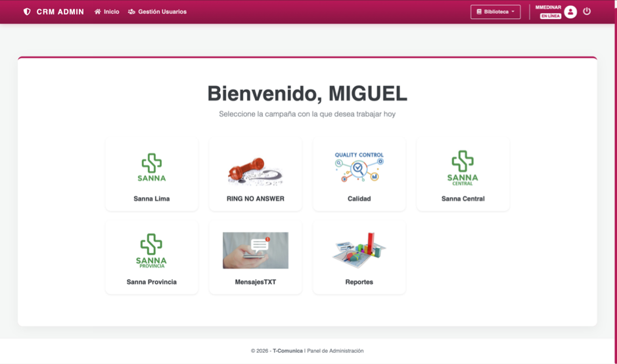Image resolution: width=617 pixels, height=364 pixels.
Task: Click the power logout icon
Action: (x=587, y=11)
